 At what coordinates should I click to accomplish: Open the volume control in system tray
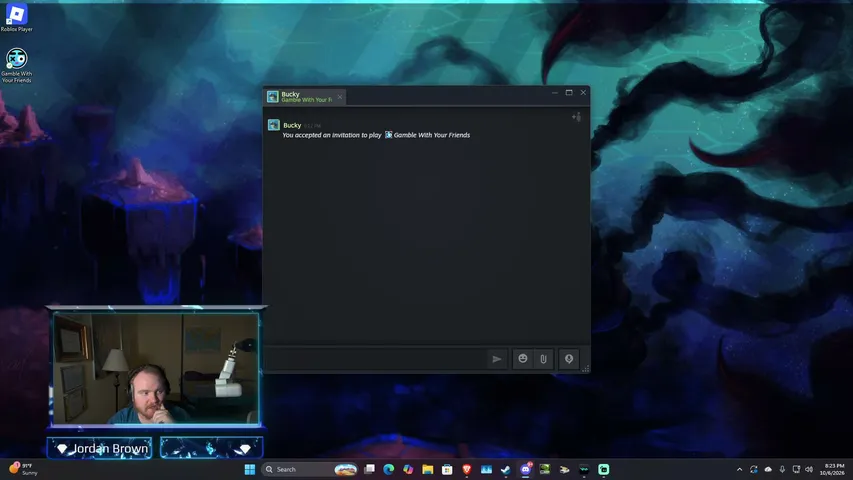809,469
